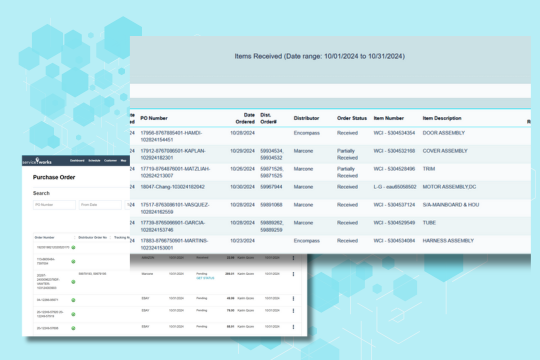Open the Customer nav item
Viewport: 540px width, 360px height.
tap(111, 161)
